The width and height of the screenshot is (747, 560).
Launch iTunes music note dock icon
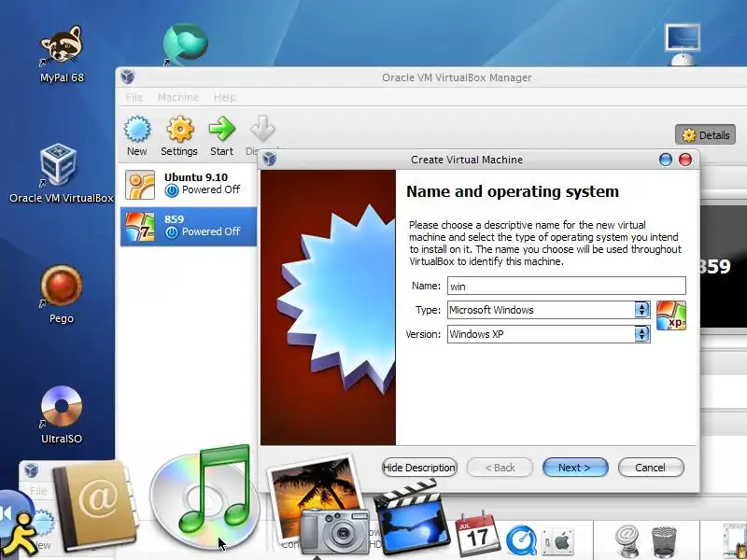pos(204,497)
